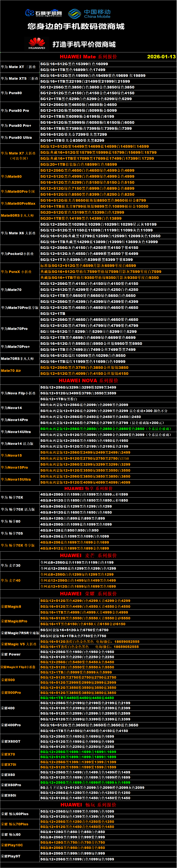The height and width of the screenshot is (868, 177).
Task: Open the HUAWEI 荣耀 系列报价 section header
Action: (88, 593)
